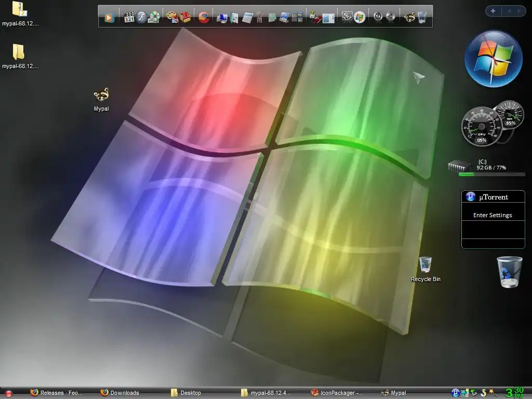Switch to IconPackager taskbar window
Screen dimensions: 532x399
337,393
